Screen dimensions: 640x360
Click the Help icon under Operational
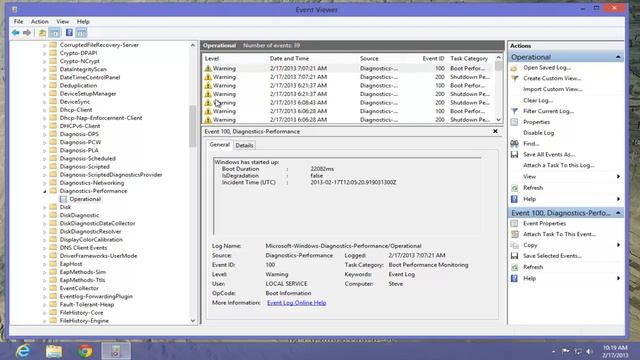point(514,199)
